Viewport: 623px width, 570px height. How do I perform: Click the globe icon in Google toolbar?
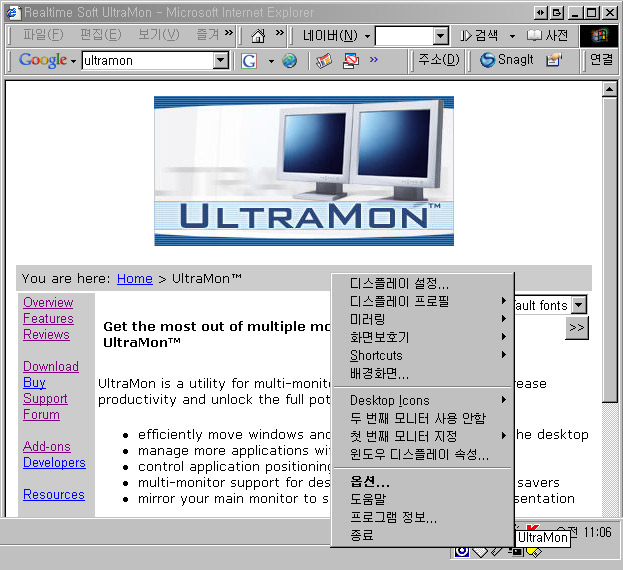[x=290, y=61]
